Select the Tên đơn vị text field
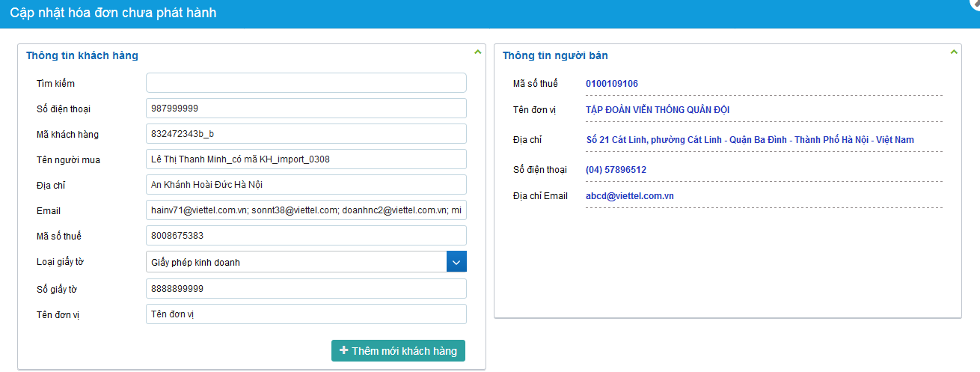This screenshot has width=980, height=372. tap(306, 314)
